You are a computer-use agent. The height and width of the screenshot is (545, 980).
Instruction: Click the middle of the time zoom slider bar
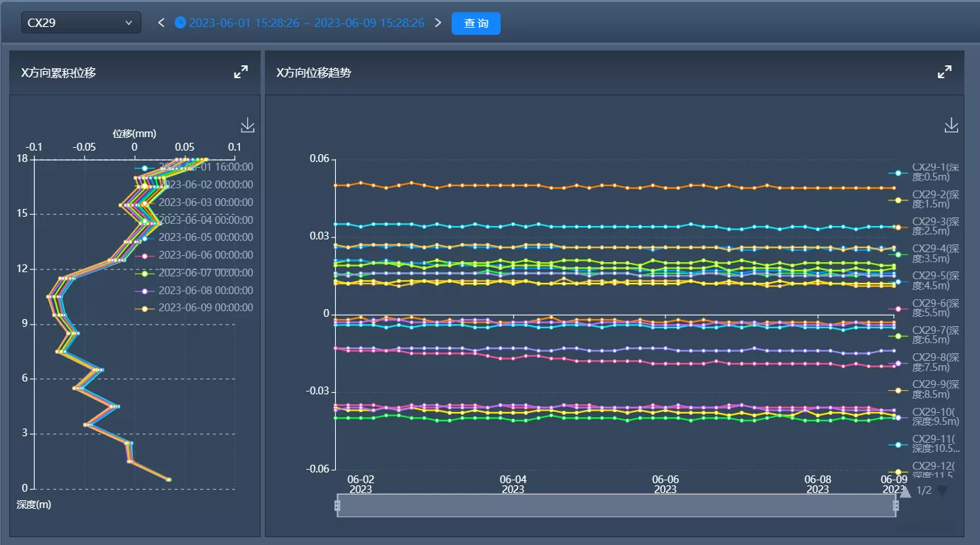(616, 505)
